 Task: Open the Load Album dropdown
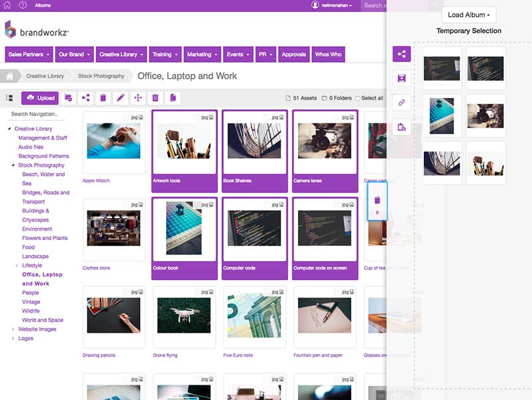[x=469, y=15]
